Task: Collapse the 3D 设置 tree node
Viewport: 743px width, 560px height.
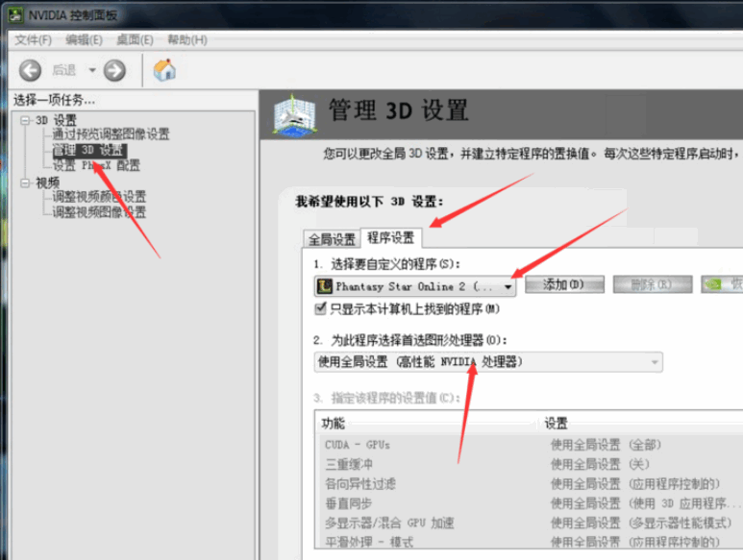Action: pyautogui.click(x=25, y=120)
